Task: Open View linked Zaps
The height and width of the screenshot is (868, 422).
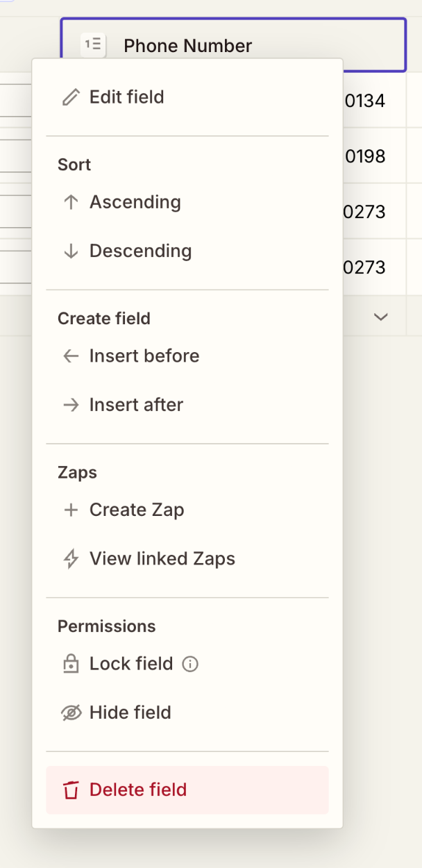Action: pos(162,558)
